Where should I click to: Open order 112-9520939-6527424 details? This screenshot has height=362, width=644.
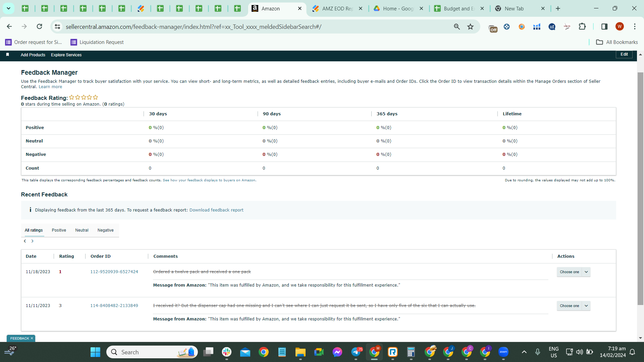coord(114,272)
